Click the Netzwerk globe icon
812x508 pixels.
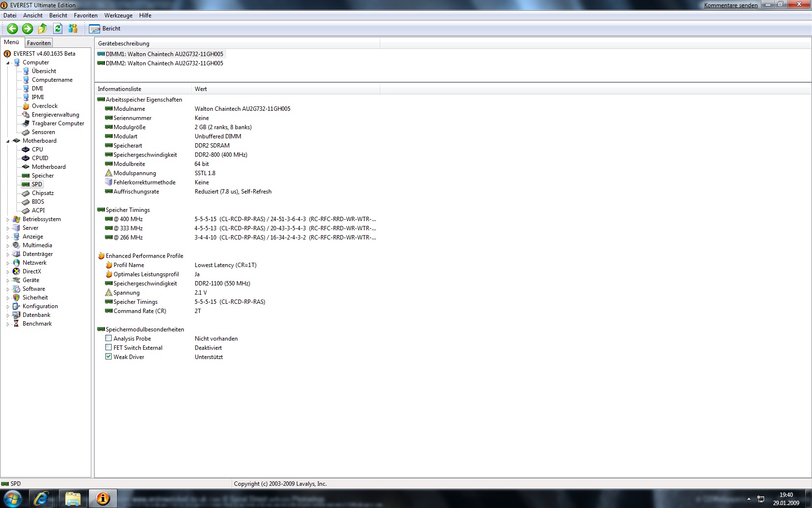tap(16, 263)
